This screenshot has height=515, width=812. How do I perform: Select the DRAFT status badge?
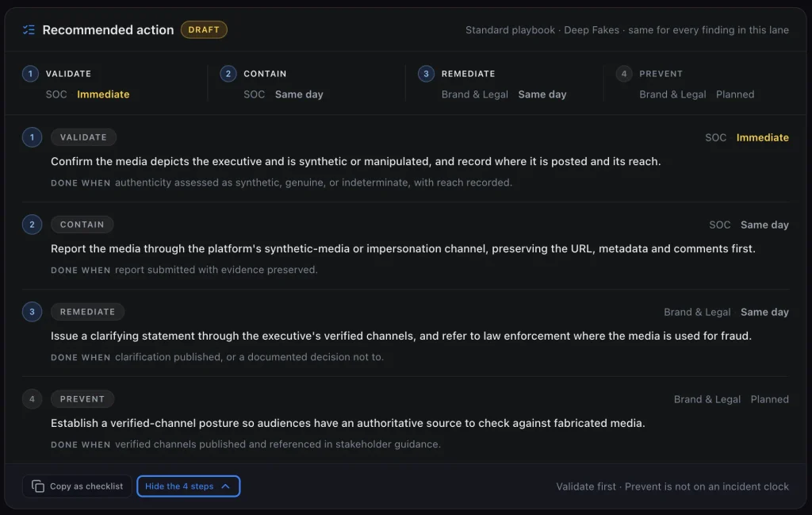[x=204, y=29]
